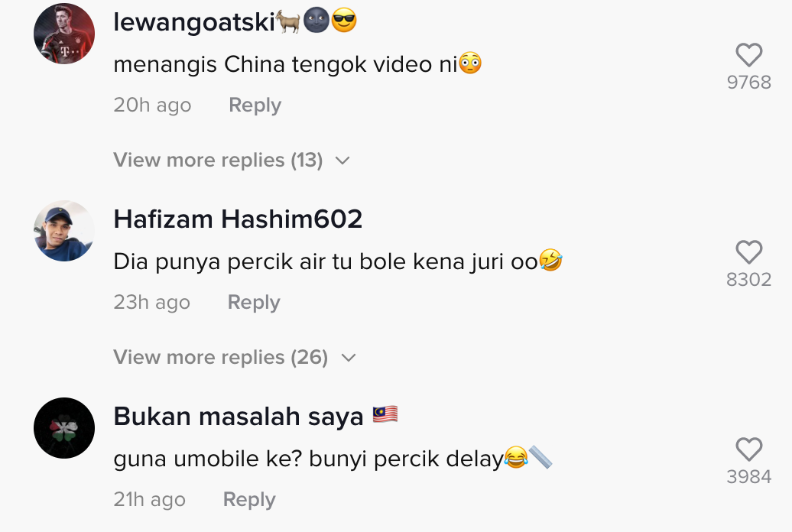792x532 pixels.
Task: Open Bukan masalah saya's dark avatar
Action: click(64, 428)
